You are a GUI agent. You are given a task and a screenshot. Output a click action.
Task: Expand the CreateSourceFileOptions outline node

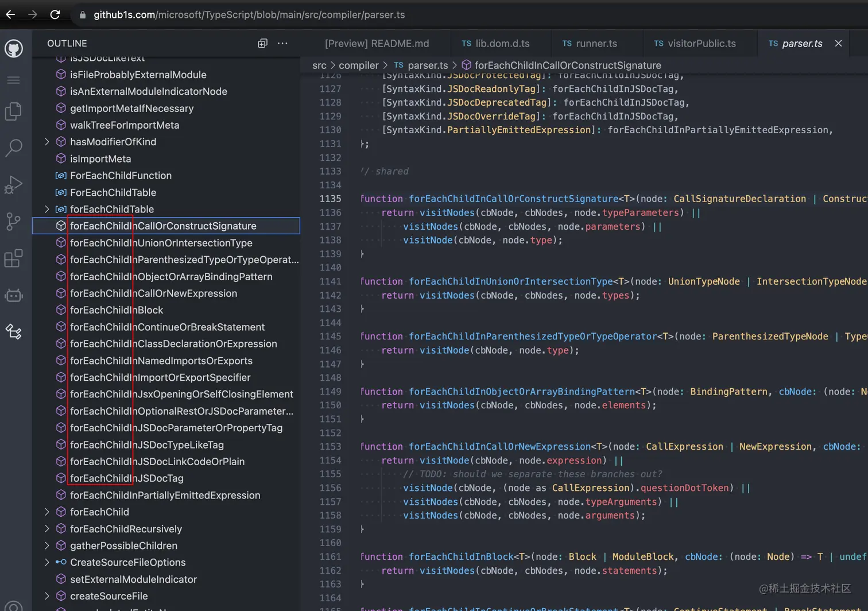[47, 562]
